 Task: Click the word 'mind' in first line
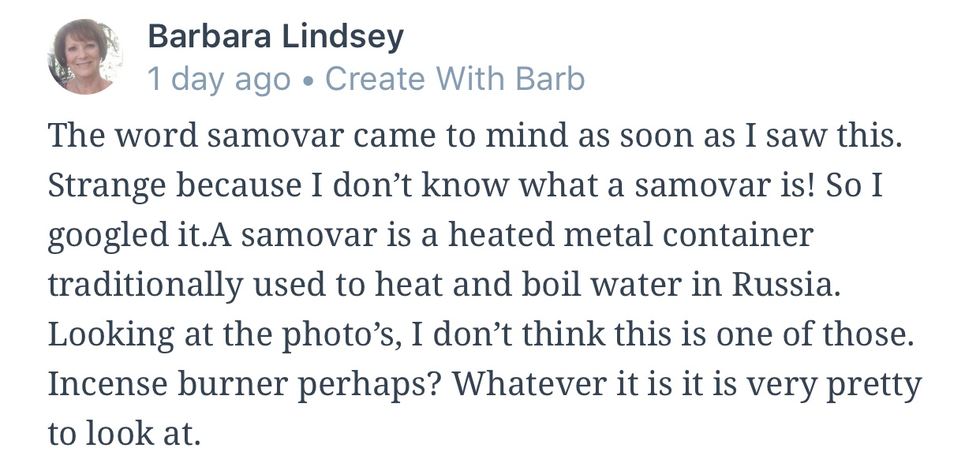click(523, 136)
